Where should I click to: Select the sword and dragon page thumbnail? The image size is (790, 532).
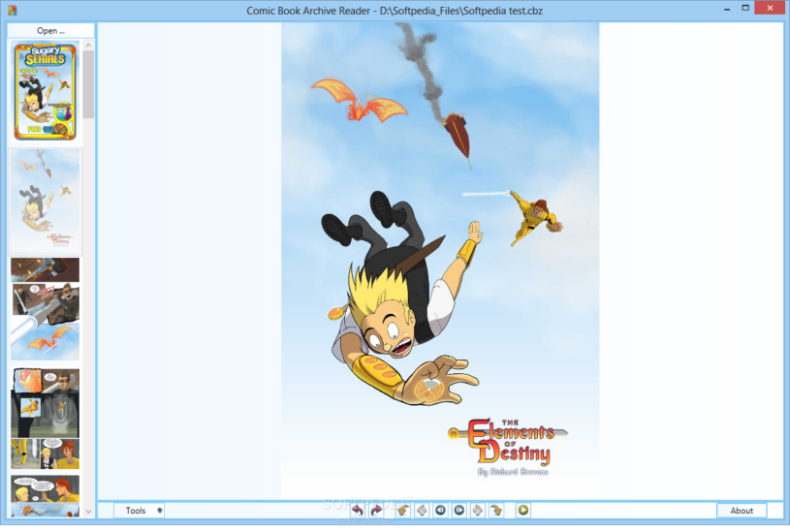[45, 309]
